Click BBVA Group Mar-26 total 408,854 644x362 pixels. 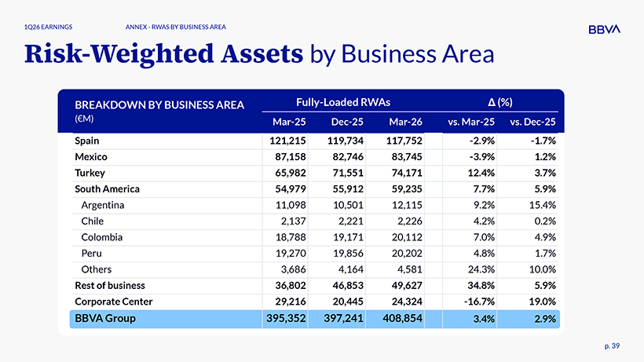402,318
